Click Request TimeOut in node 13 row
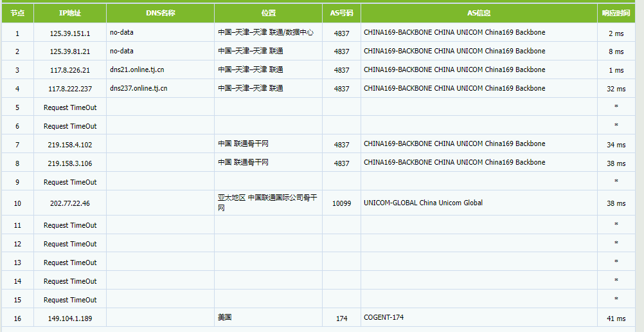 click(70, 263)
